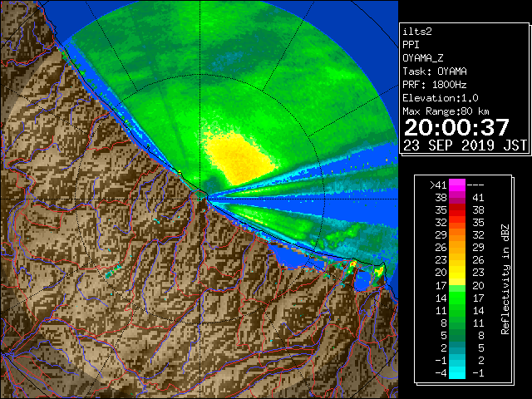
Task: Click the cyan -4 to -1 dBZ legend swatch
Action: (x=457, y=372)
